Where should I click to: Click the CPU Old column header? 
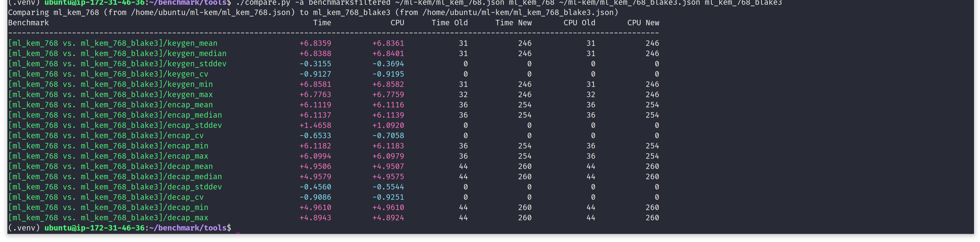pos(579,23)
